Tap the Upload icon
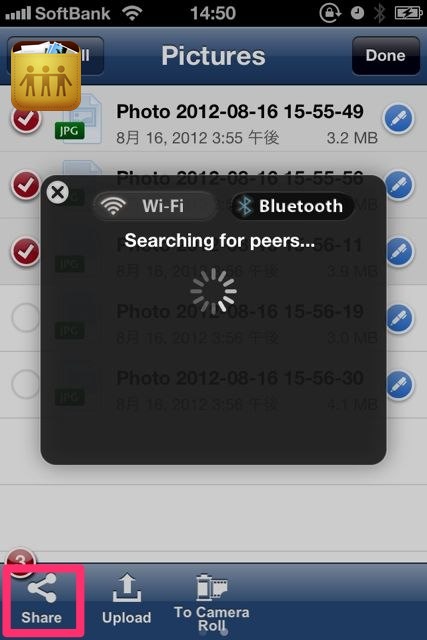 coord(127,588)
